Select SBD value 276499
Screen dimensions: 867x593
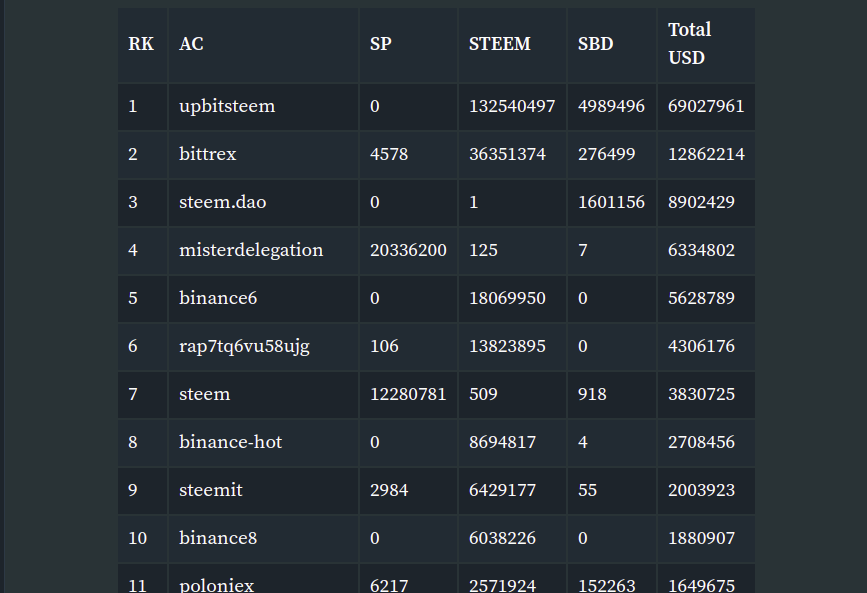(x=607, y=154)
